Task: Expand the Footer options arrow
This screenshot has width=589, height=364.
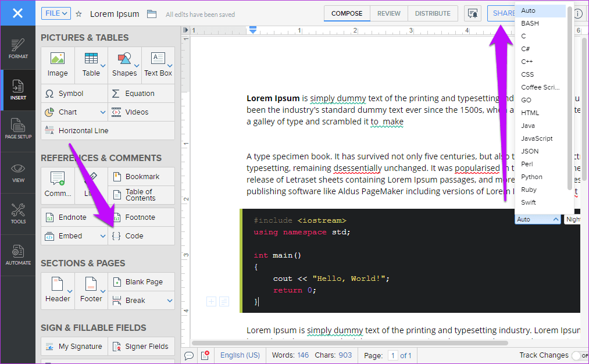Action: [x=103, y=291]
